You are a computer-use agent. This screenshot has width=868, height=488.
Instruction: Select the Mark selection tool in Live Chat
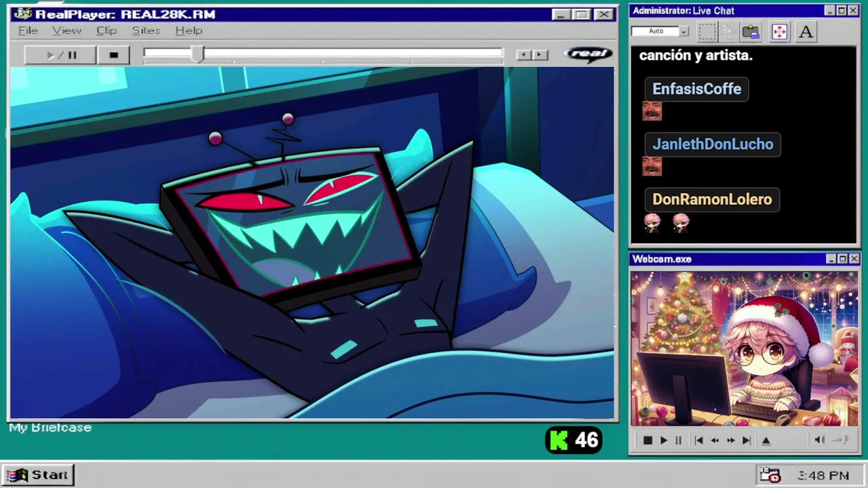[707, 31]
